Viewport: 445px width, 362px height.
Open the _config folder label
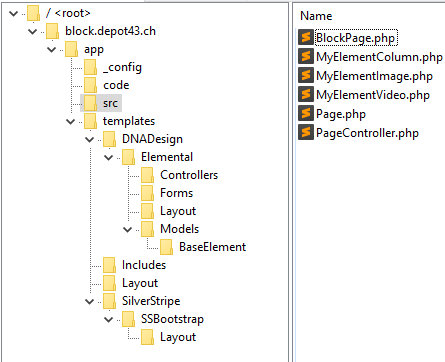122,68
